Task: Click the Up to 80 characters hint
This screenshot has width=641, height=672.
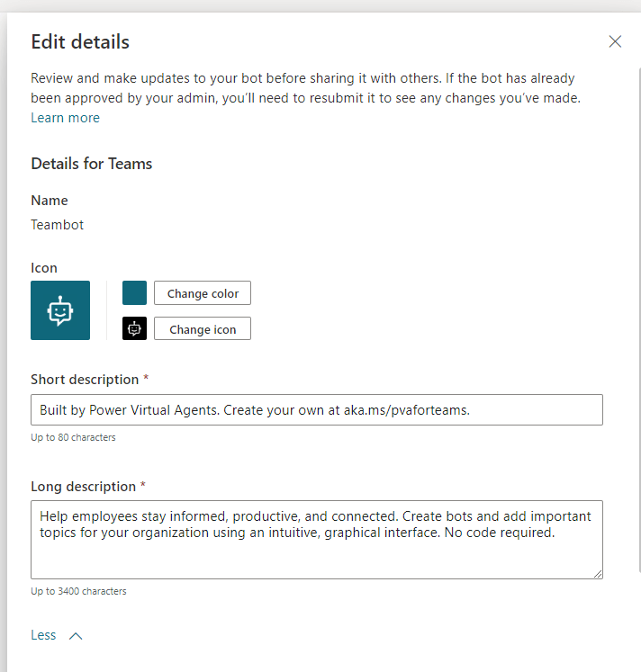Action: [73, 438]
